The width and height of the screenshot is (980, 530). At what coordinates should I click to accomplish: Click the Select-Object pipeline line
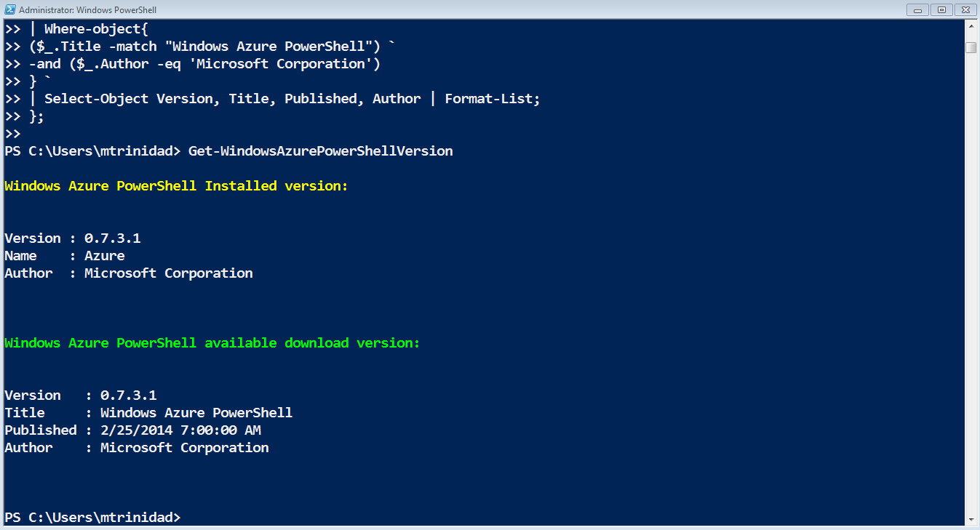(273, 99)
